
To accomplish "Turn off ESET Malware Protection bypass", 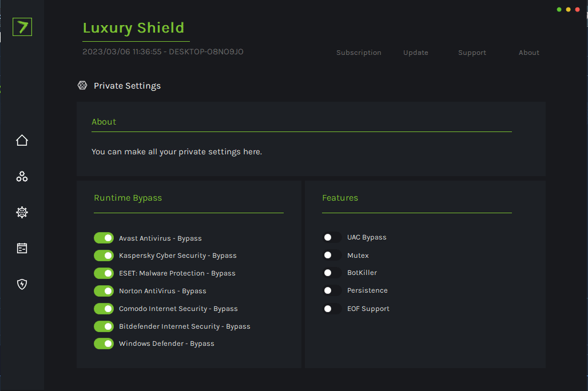I will [x=104, y=273].
